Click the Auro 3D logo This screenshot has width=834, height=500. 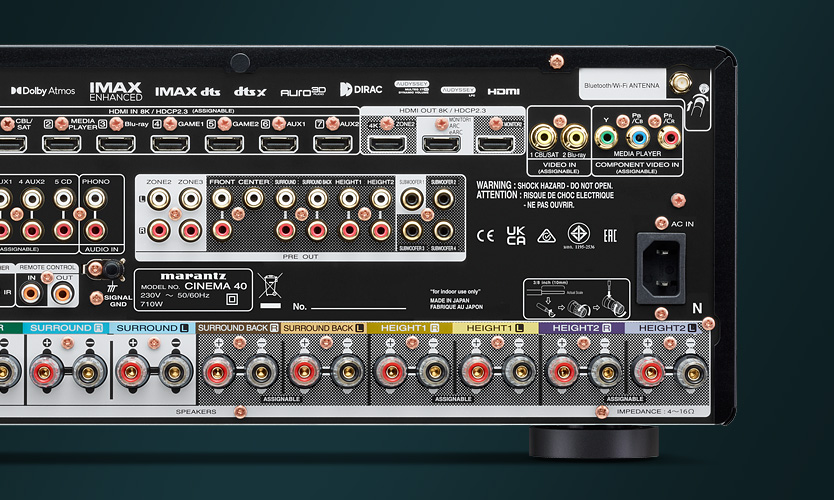303,91
